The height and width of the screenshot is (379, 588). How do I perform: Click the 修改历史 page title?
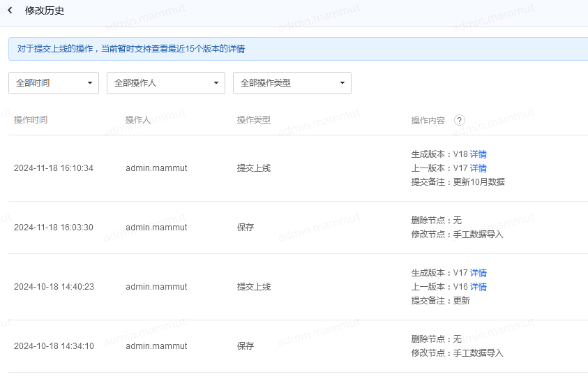point(45,10)
